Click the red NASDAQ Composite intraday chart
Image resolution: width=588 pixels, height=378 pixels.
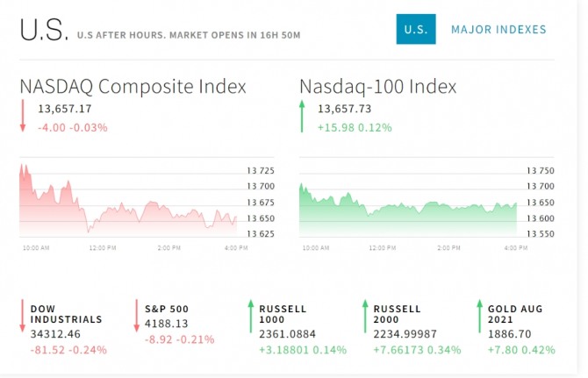(128, 200)
